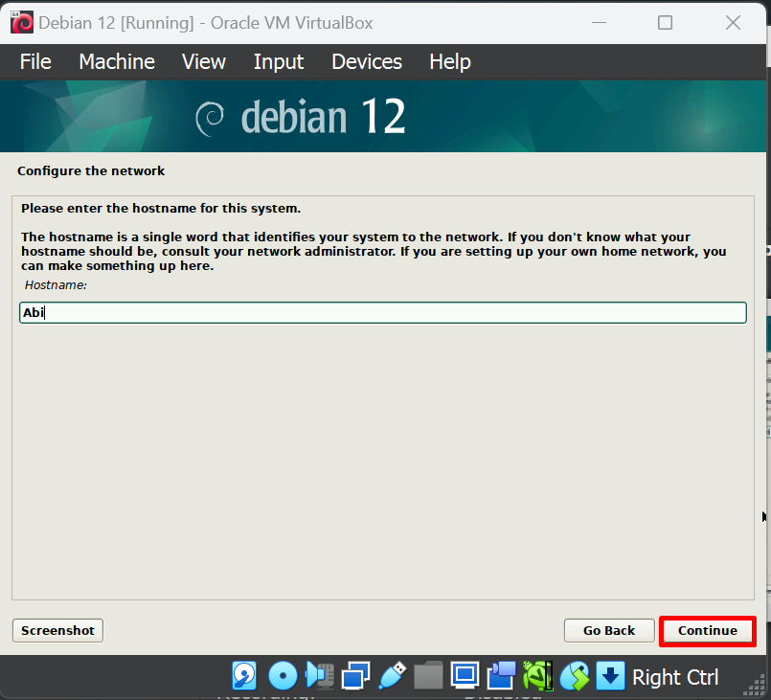
Task: Open the network adapters status icon
Action: (x=356, y=676)
